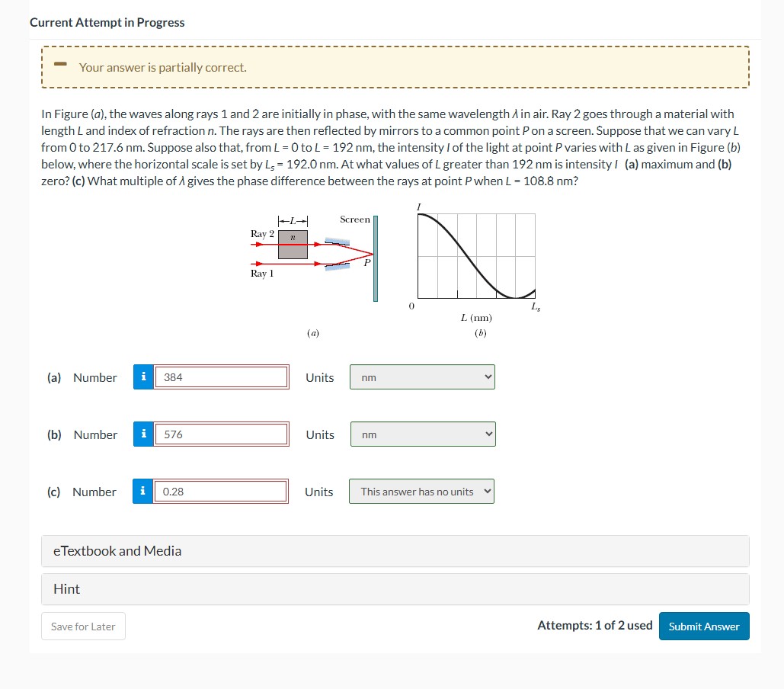Open the Units dropdown for part (b)
Screen dimensions: 784x689
[421, 434]
